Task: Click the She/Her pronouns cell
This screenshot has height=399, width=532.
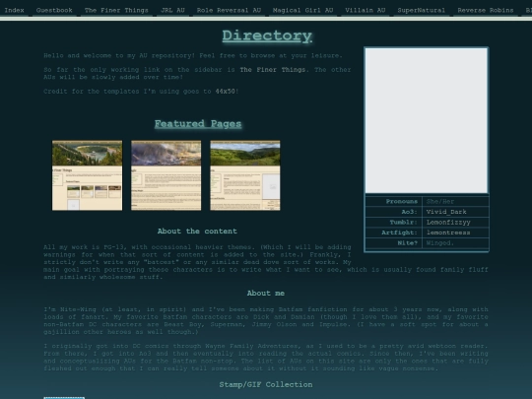Action: click(455, 202)
